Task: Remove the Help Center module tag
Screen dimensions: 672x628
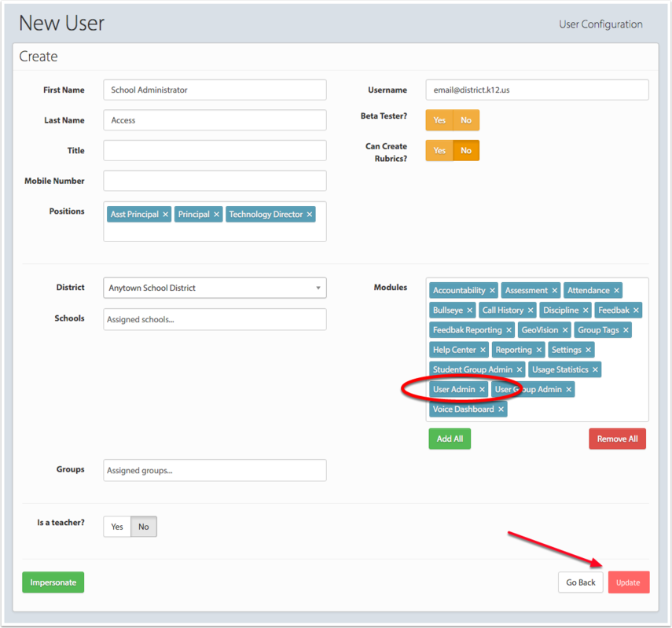Action: click(x=483, y=350)
